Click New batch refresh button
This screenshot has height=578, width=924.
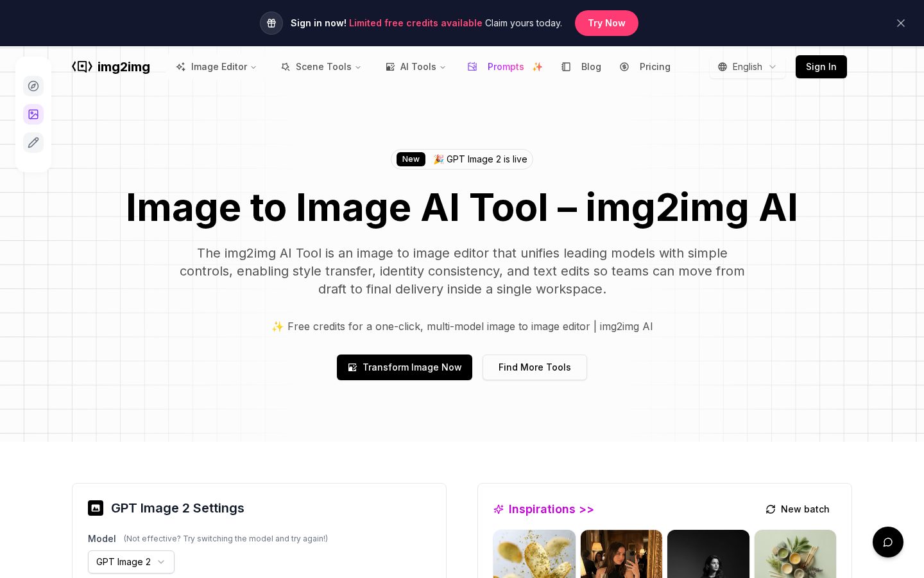(x=798, y=509)
